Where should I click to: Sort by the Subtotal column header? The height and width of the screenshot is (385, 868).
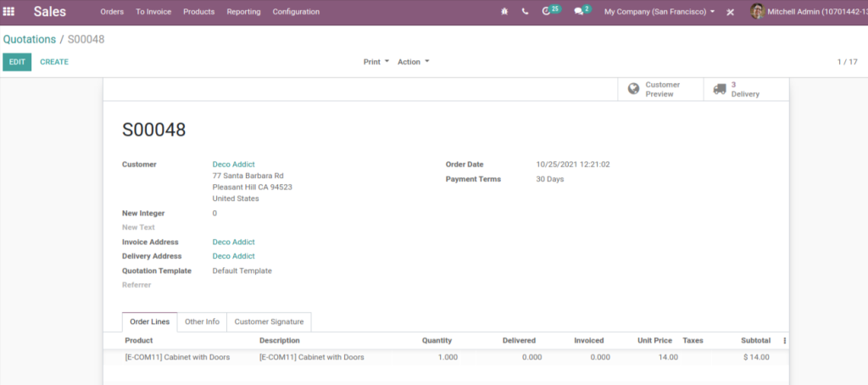pyautogui.click(x=755, y=341)
